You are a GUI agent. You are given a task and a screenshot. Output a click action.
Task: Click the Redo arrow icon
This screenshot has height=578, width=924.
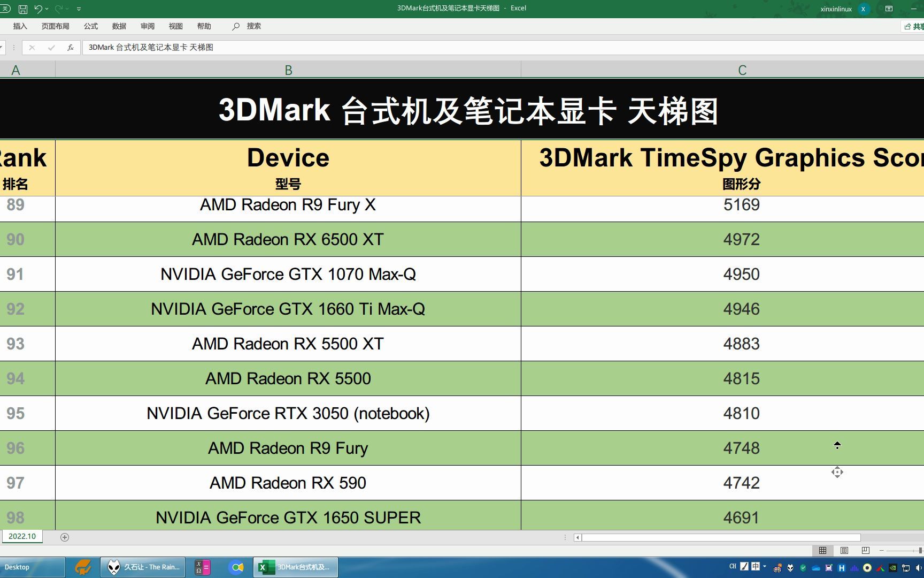click(x=59, y=9)
